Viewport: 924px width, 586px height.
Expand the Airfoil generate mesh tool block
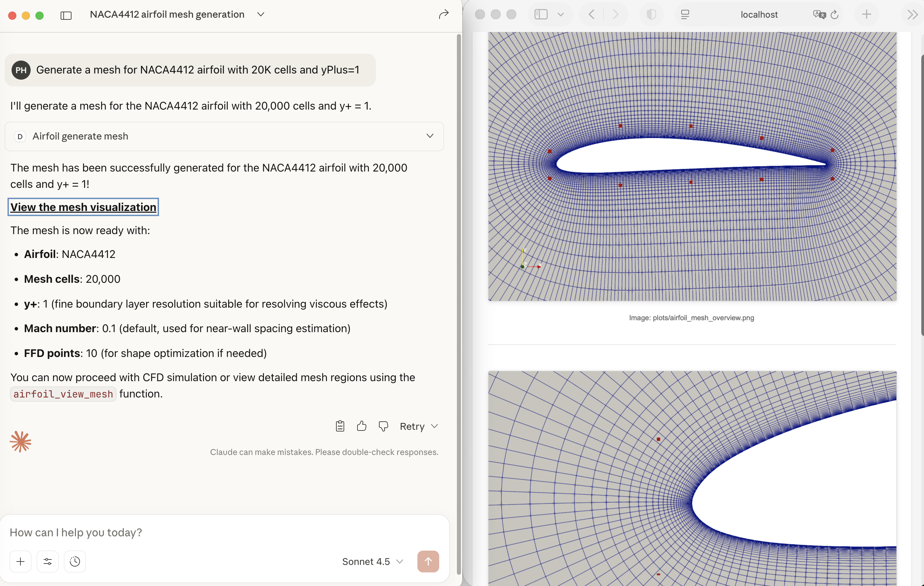pos(430,136)
